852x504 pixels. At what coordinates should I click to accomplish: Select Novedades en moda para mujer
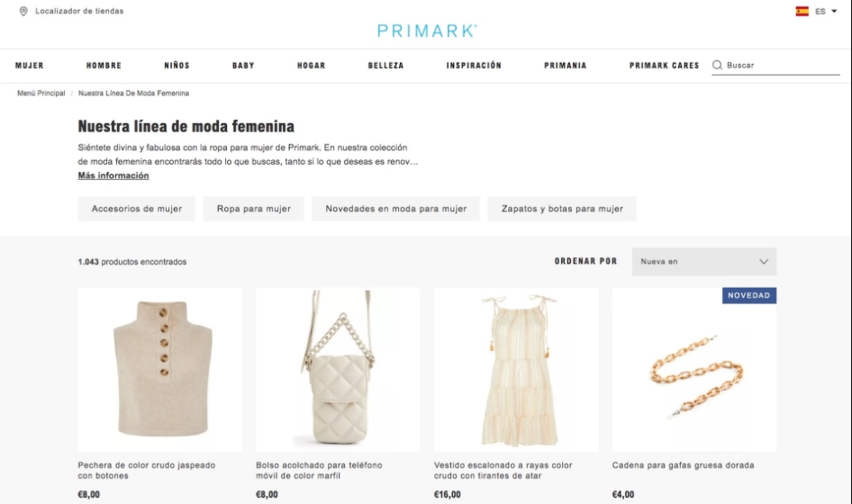click(x=395, y=209)
